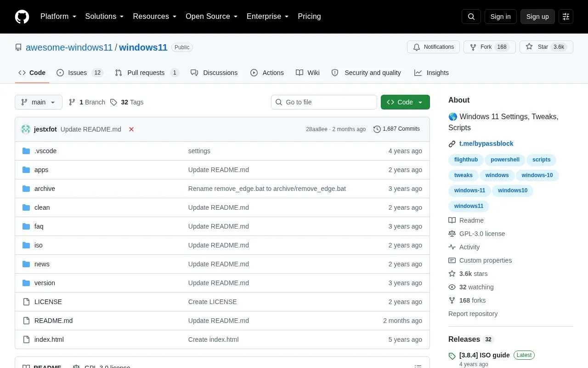The width and height of the screenshot is (588, 368).
Task: Open the t.me/bypassblock link
Action: click(x=486, y=144)
